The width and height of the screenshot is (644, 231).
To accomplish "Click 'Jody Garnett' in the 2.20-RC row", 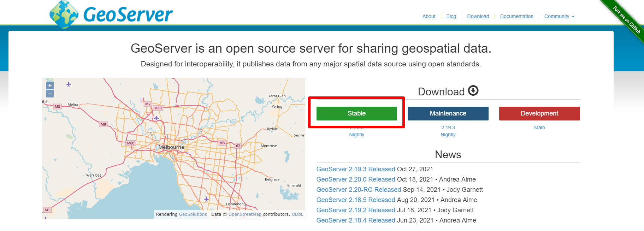I will click(x=465, y=190).
